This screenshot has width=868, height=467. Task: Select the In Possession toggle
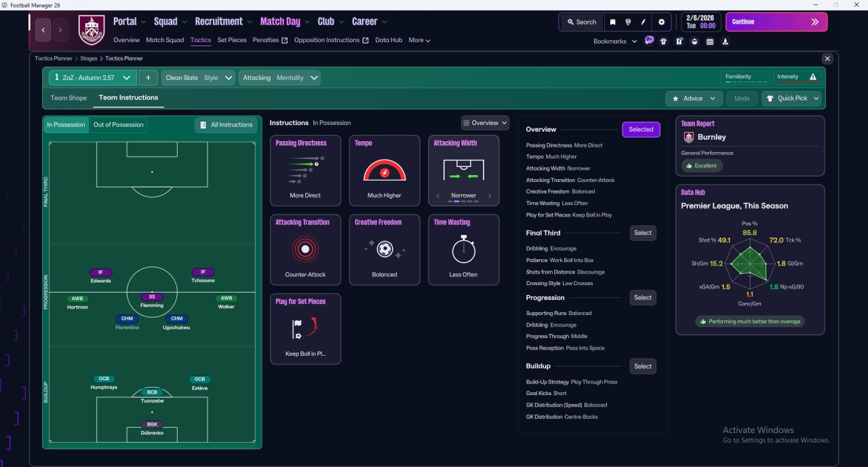66,125
